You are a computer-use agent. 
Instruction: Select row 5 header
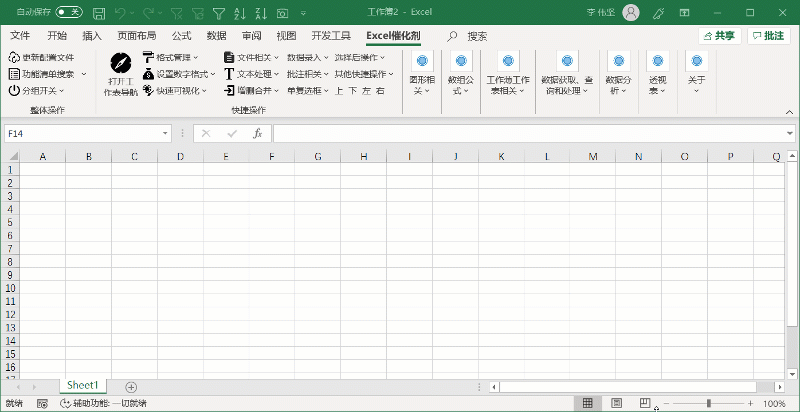pyautogui.click(x=11, y=222)
